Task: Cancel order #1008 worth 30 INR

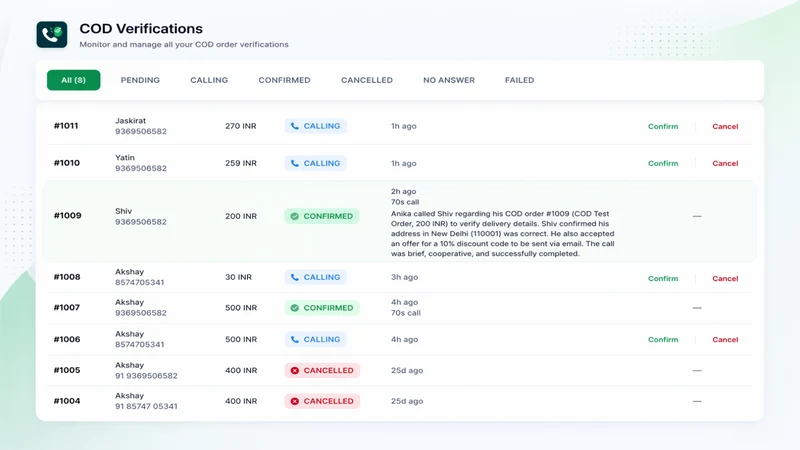Action: click(725, 279)
